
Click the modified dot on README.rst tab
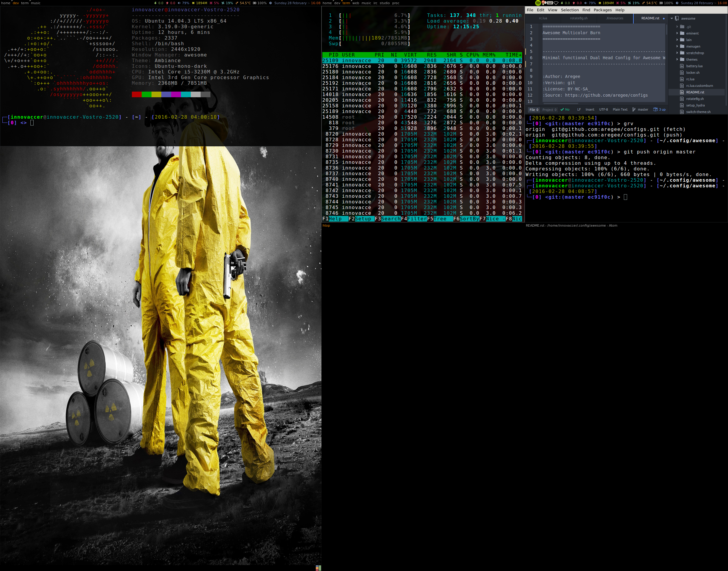coord(664,18)
